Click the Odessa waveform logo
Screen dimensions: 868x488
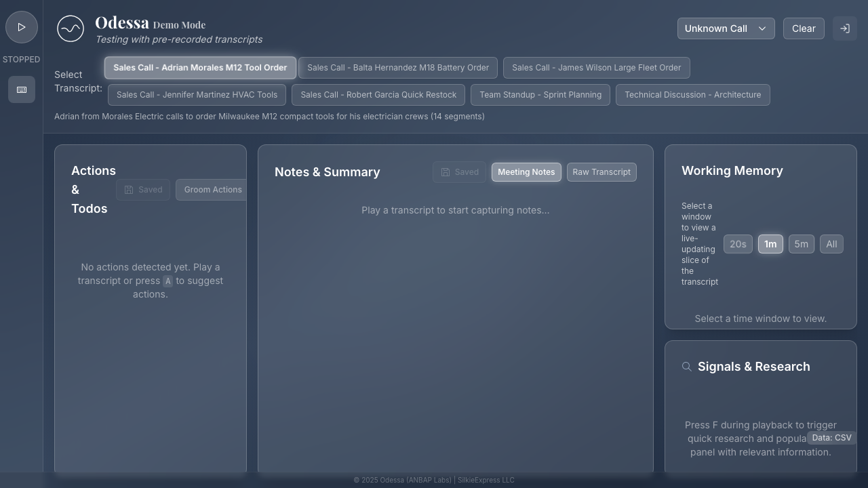point(71,28)
